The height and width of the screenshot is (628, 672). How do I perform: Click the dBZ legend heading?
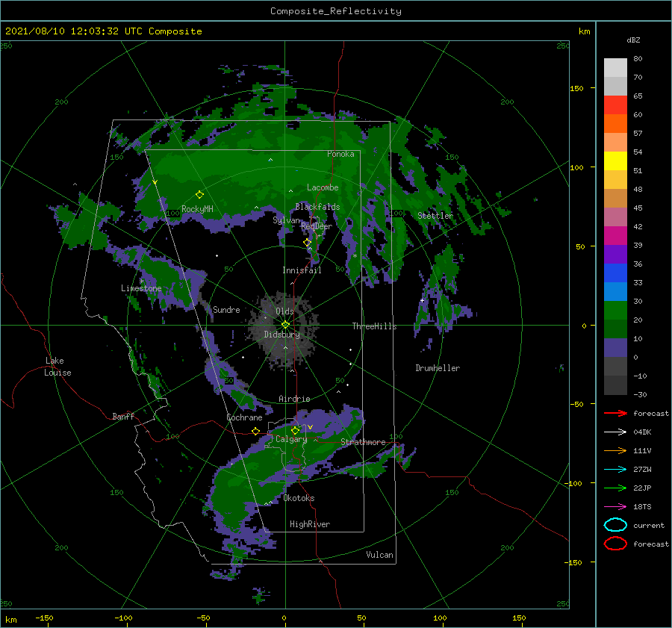[x=633, y=40]
